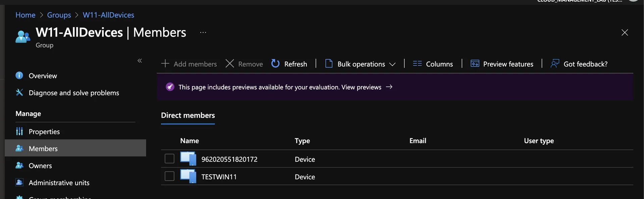Viewport: 644px width, 199px height.
Task: Open the Overview info icon
Action: [19, 75]
